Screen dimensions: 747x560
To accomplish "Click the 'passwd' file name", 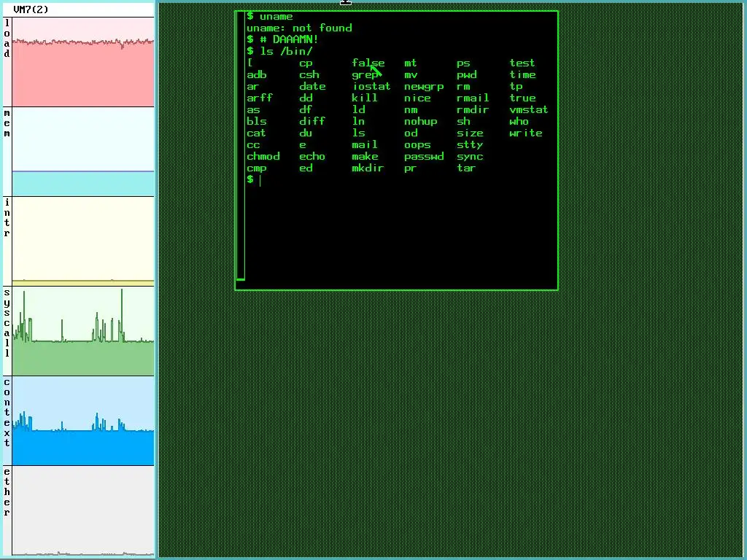I will (424, 157).
